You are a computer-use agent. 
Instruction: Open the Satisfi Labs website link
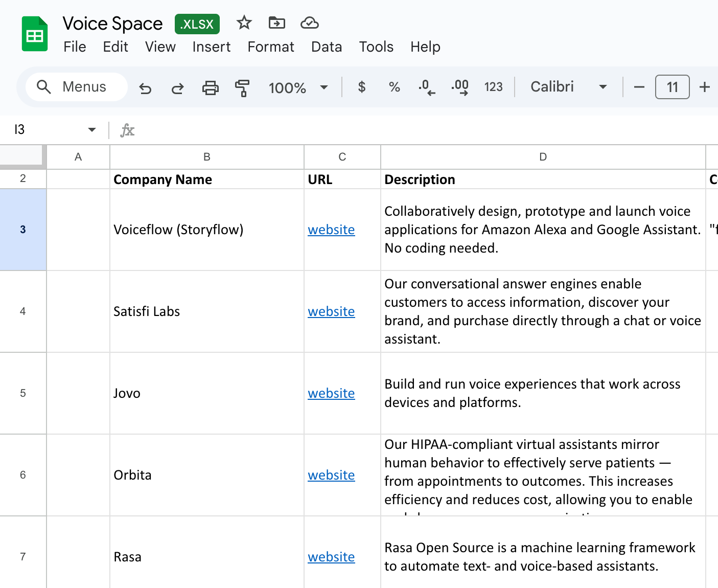(331, 312)
